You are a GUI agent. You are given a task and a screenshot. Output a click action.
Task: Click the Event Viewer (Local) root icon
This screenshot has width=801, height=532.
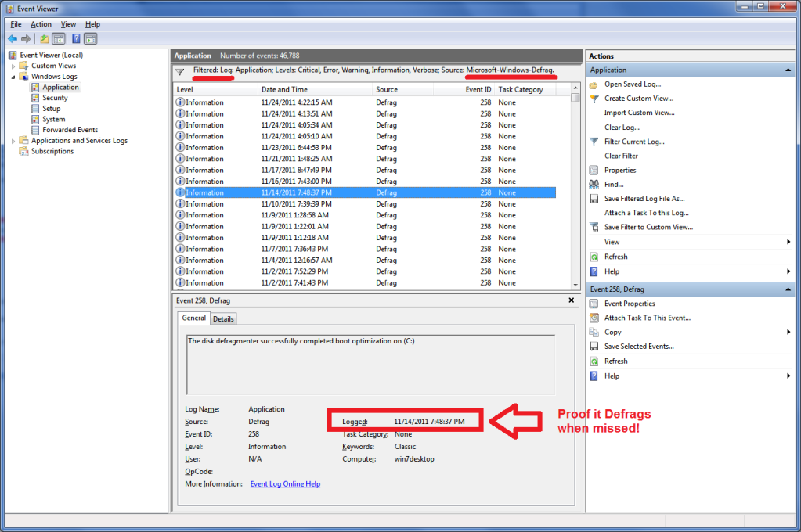[13, 55]
